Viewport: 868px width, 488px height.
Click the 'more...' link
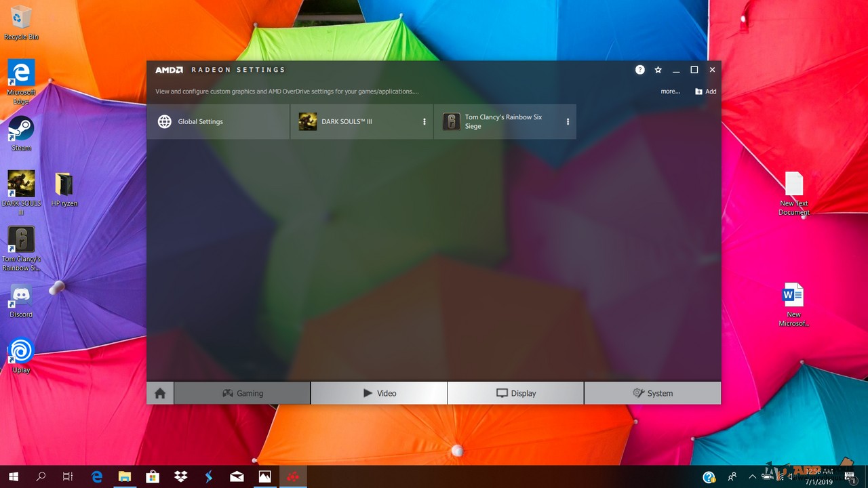(670, 91)
